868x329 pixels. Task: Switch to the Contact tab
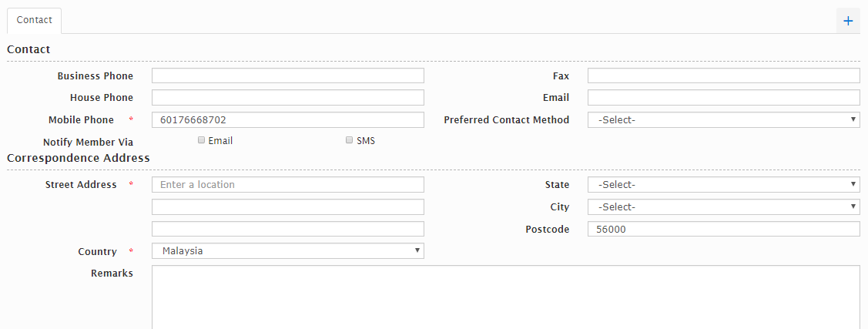(x=34, y=21)
